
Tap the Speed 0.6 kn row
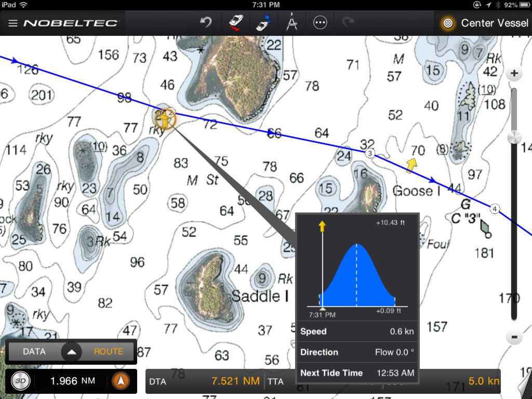pos(357,331)
